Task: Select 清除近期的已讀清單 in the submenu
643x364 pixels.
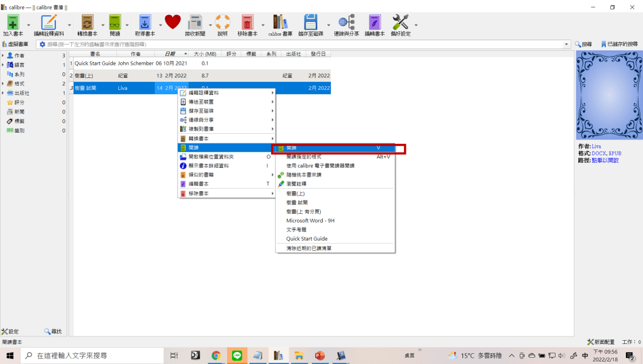Action: (x=308, y=248)
